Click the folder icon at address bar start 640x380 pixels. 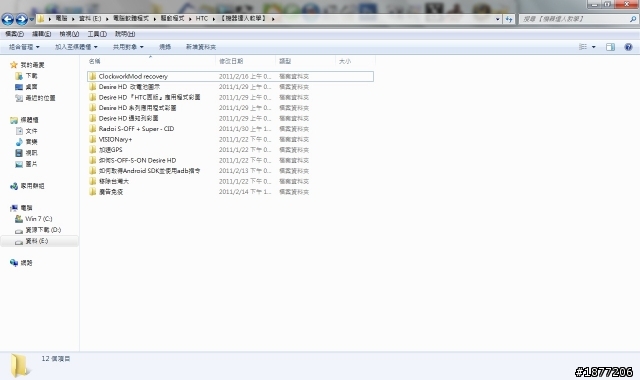(40, 19)
